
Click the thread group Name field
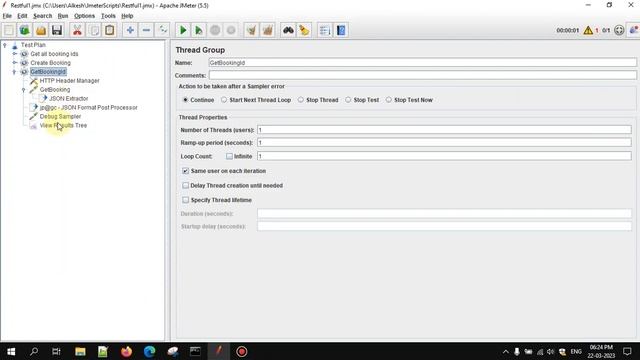(422, 63)
